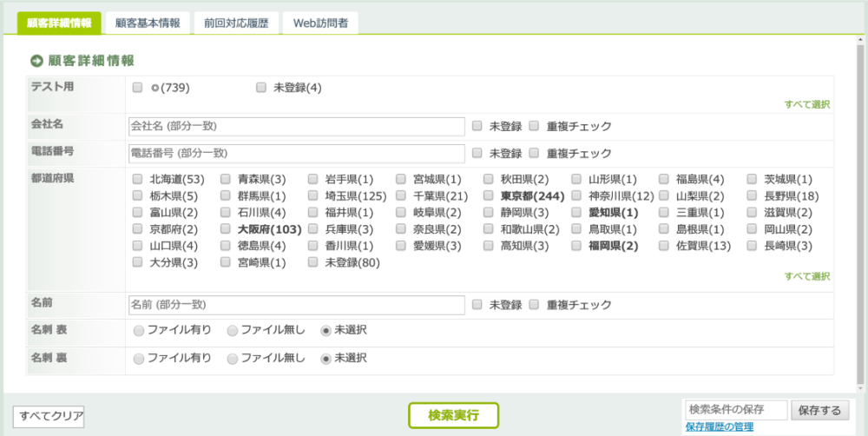Click the 会社名 text input field
868x436 pixels.
[x=296, y=126]
